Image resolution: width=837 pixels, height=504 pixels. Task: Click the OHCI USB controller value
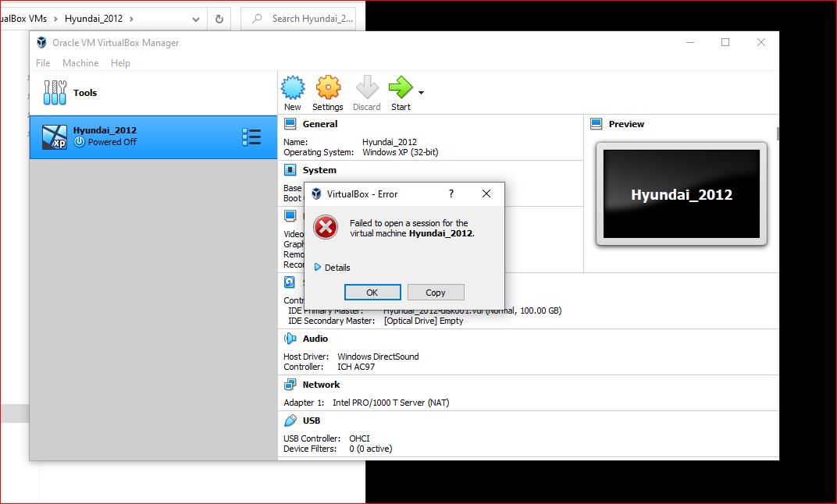(359, 438)
